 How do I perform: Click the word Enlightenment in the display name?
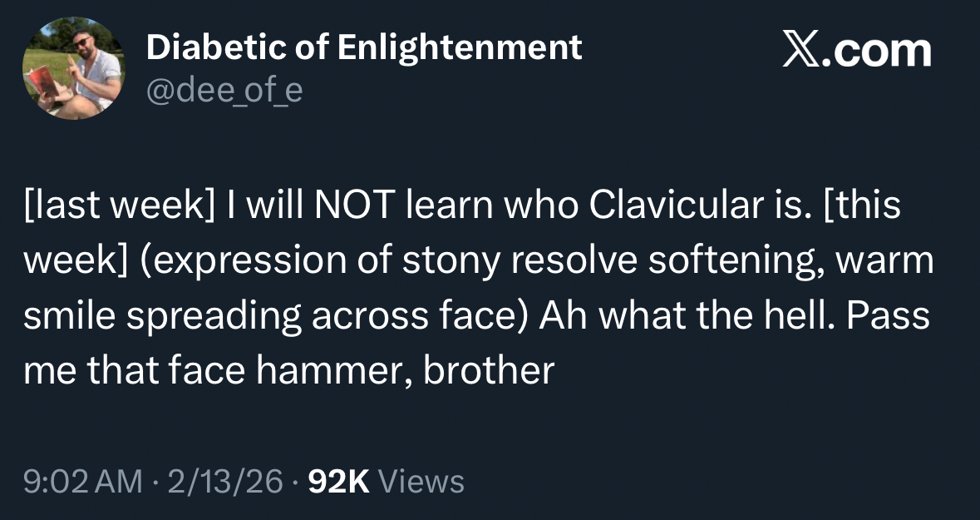[x=460, y=48]
